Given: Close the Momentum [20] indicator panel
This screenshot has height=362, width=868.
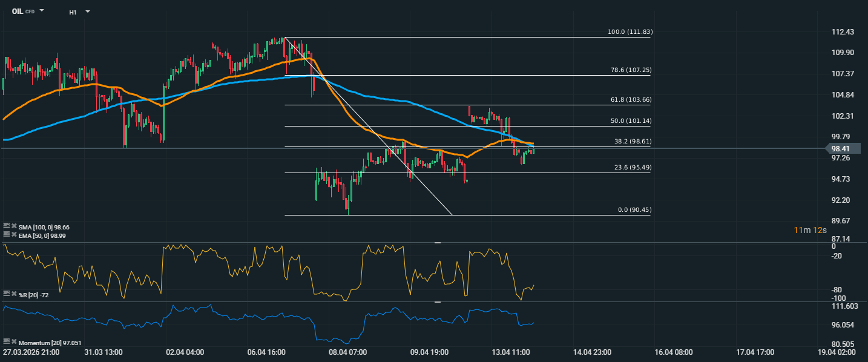Looking at the screenshot, I should pos(13,342).
